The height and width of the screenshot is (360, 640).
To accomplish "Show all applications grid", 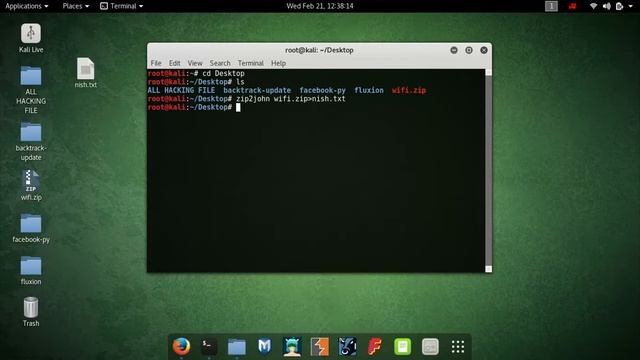I will [x=458, y=347].
